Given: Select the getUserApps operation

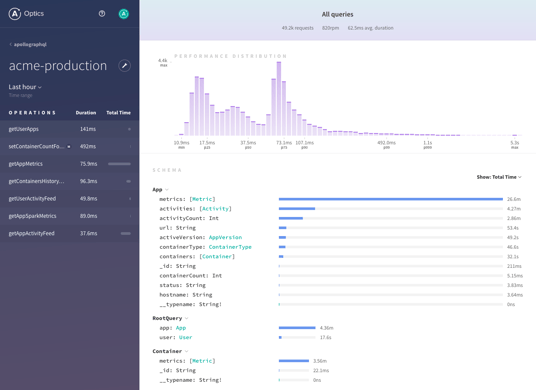Looking at the screenshot, I should (69, 129).
